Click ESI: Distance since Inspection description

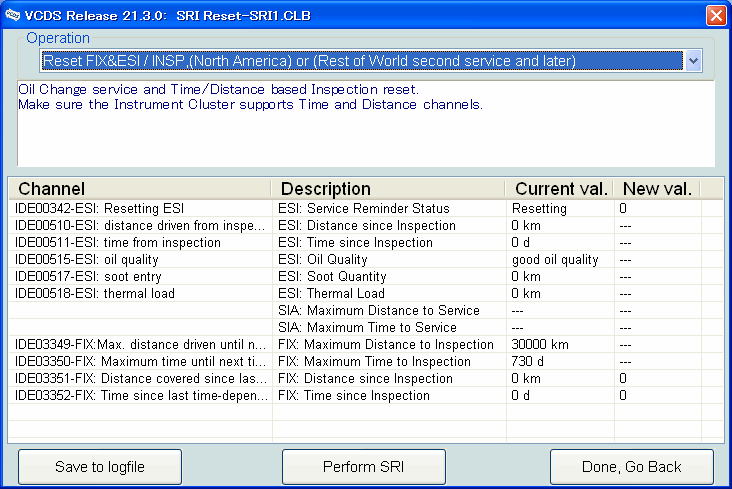pyautogui.click(x=366, y=226)
